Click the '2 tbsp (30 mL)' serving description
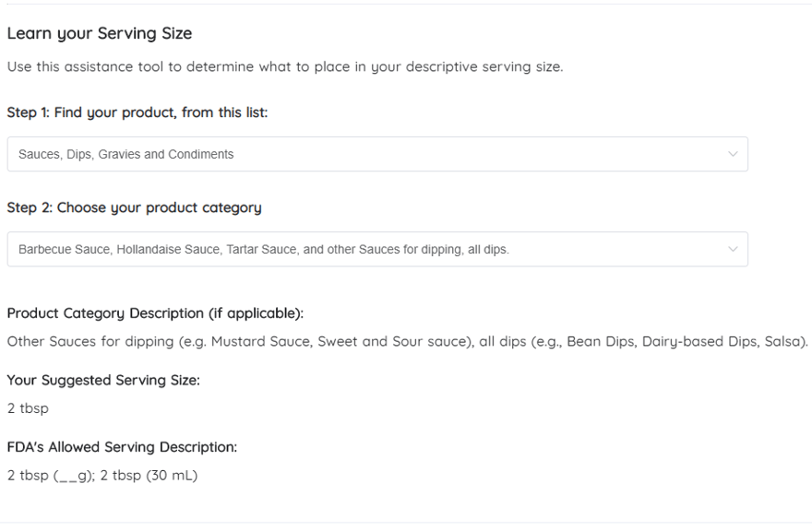This screenshot has height=531, width=812. click(149, 476)
